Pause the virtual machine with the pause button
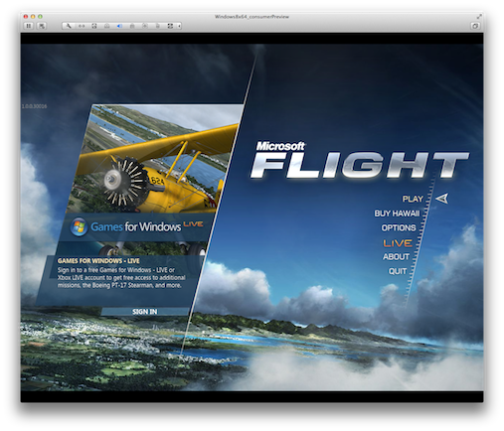Viewport: 504px width, 431px height. 29,26
